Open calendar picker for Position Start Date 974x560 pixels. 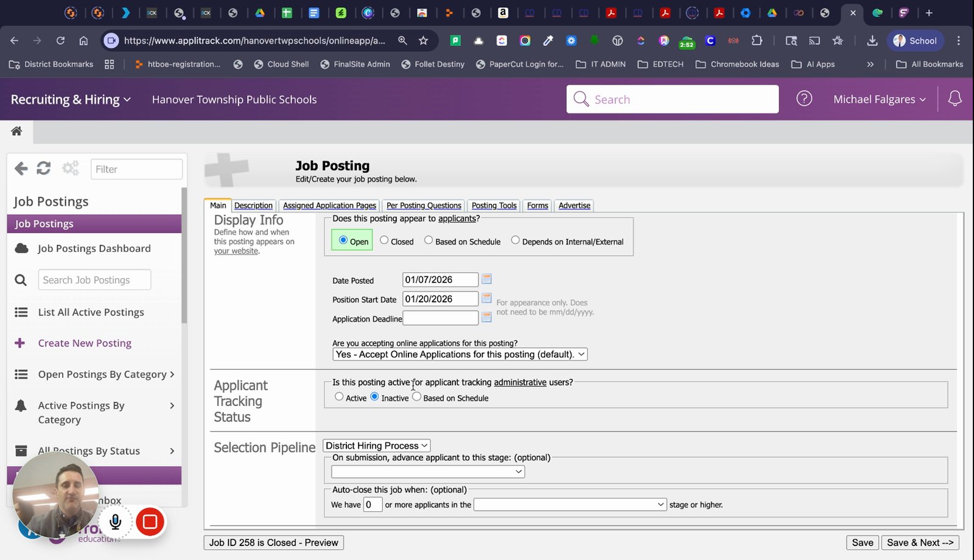click(x=486, y=298)
